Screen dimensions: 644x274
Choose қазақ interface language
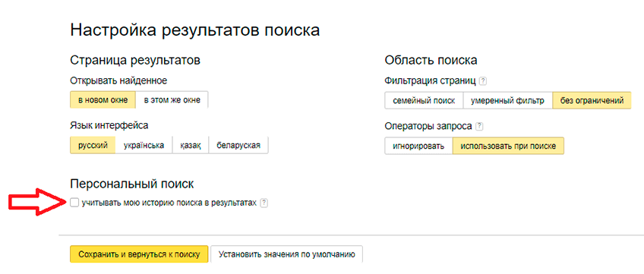pyautogui.click(x=191, y=145)
